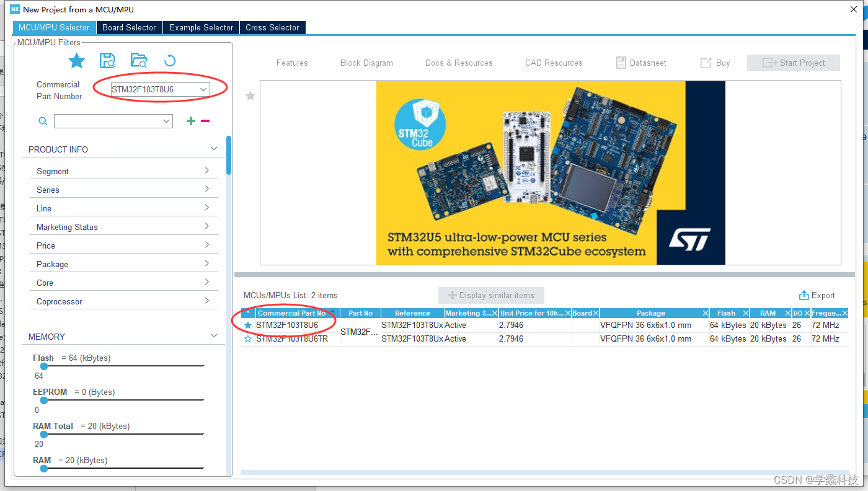Click the Start Project button
Screen dimensions: 868x491
794,63
